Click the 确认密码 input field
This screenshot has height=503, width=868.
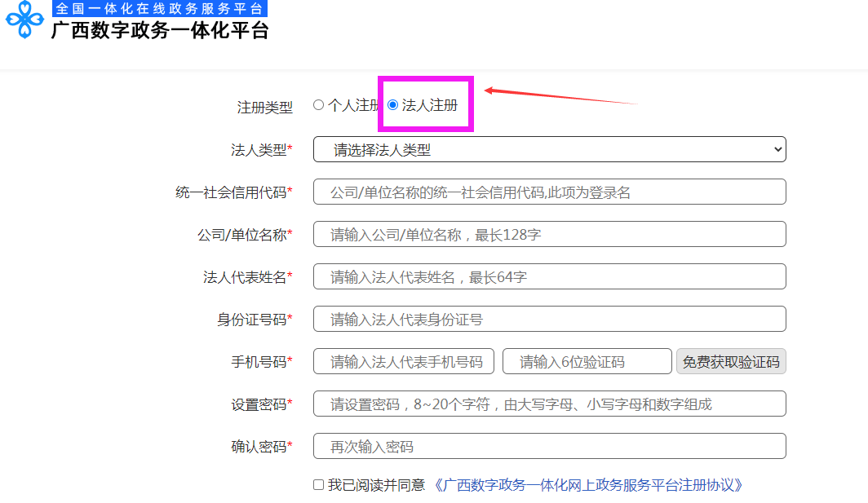tap(550, 446)
